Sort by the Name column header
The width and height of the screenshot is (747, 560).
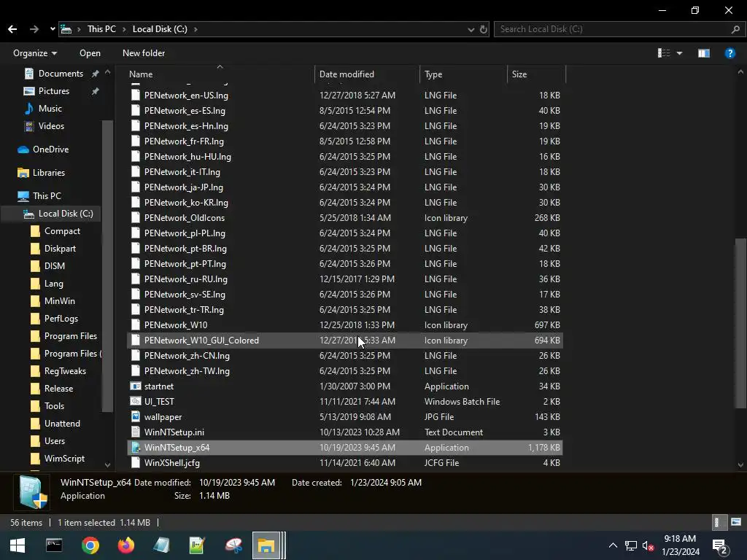[x=221, y=74]
